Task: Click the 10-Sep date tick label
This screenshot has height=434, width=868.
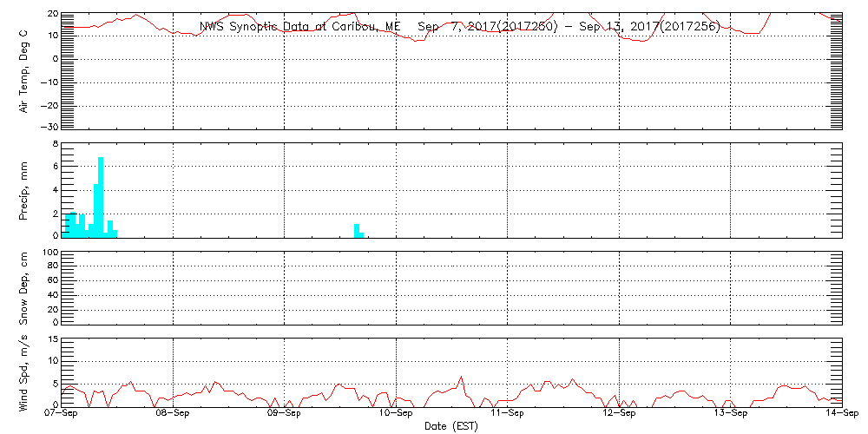Action: pyautogui.click(x=397, y=415)
